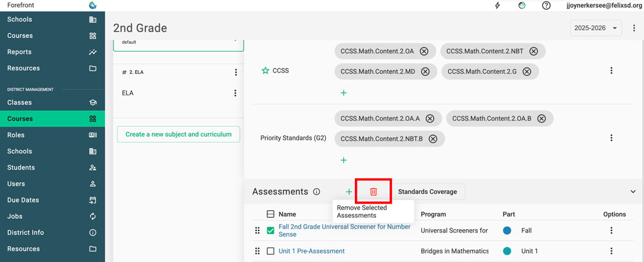Image resolution: width=644 pixels, height=262 pixels.
Task: Click the red trash Remove Selected Assessments icon
Action: [374, 192]
